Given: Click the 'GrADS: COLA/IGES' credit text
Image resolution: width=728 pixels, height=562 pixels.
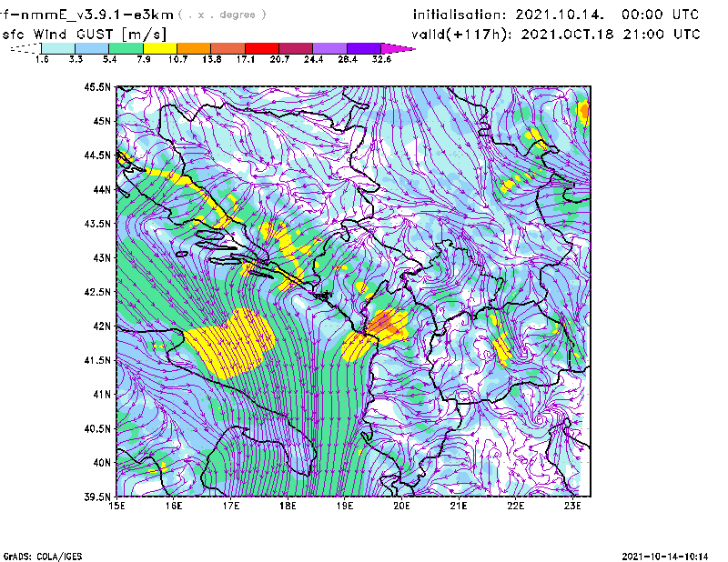Looking at the screenshot, I should pos(43,557).
